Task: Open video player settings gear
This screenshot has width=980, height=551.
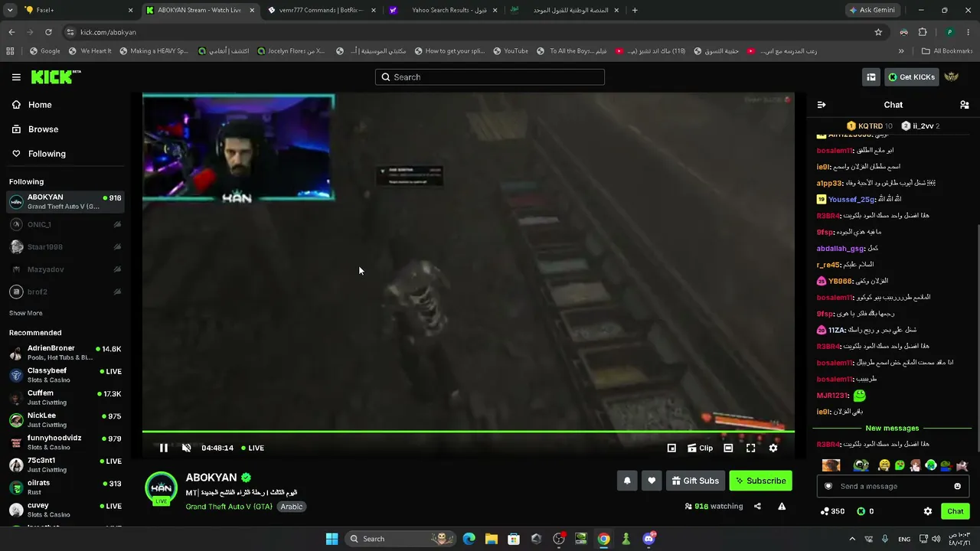Action: (773, 448)
